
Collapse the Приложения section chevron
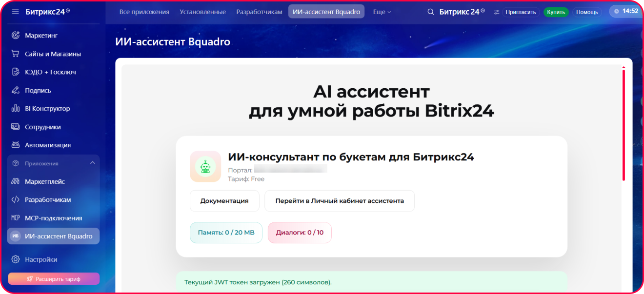93,163
